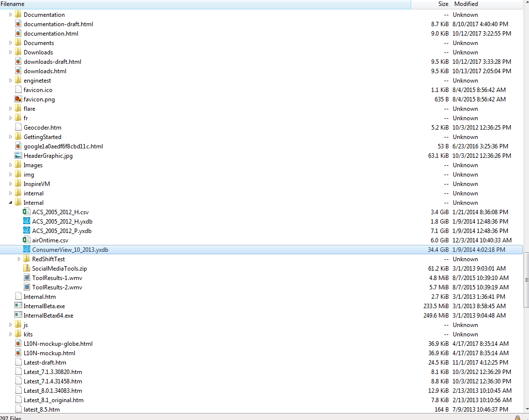The height and width of the screenshot is (420, 529).
Task: Click the image icon beside HeaderGraphic.jpg
Action: pos(18,155)
